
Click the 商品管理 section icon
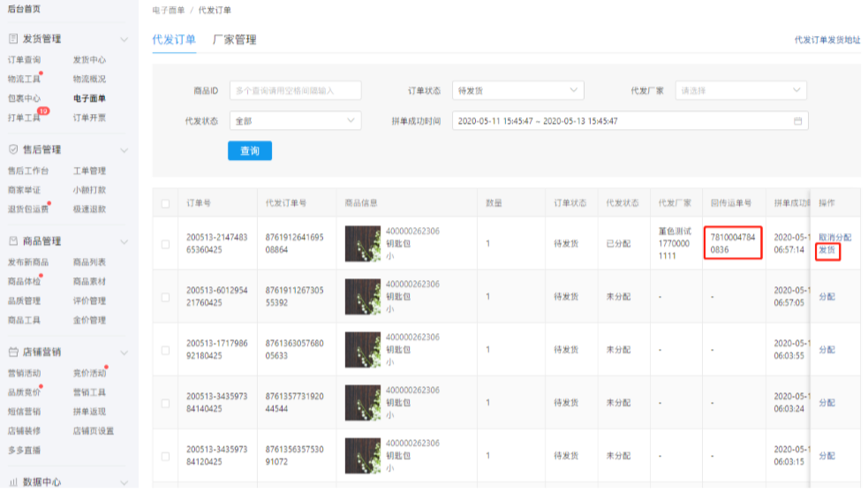(13, 241)
